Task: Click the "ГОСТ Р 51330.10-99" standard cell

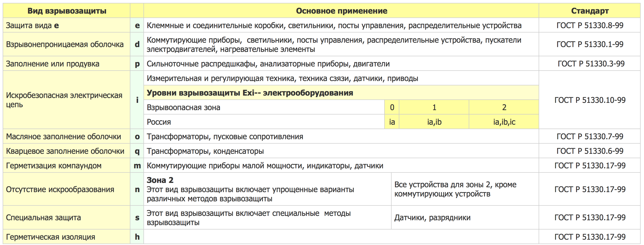Action: click(590, 100)
